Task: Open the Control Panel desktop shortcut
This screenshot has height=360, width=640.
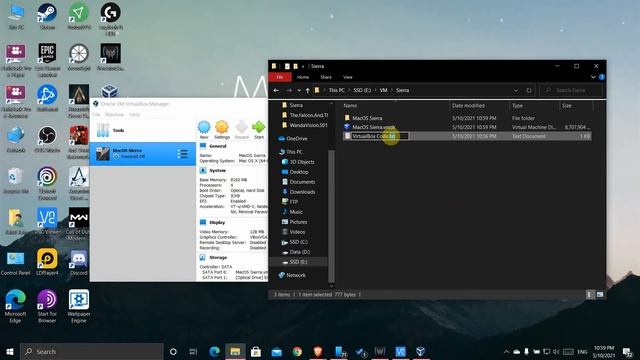Action: coord(16,262)
